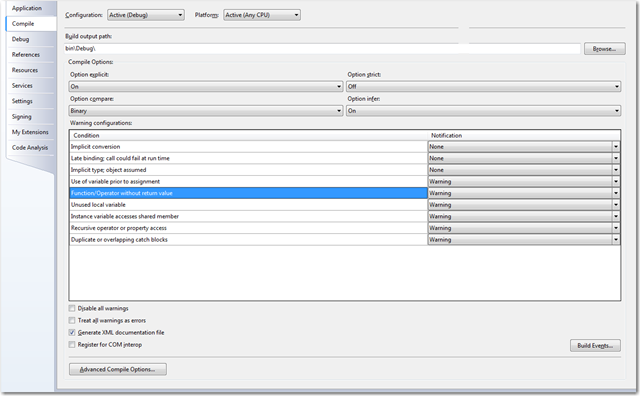Viewport: 640px width, 396px height.
Task: Select the Late binding condition row
Action: click(x=249, y=158)
